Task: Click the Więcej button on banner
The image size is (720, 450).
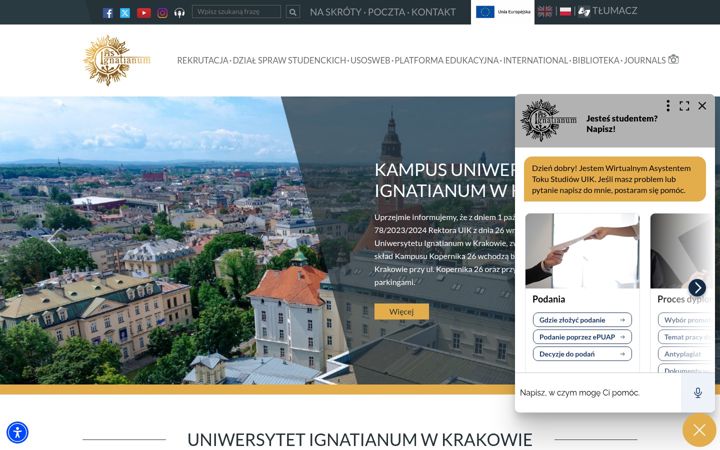Action: [x=401, y=312]
